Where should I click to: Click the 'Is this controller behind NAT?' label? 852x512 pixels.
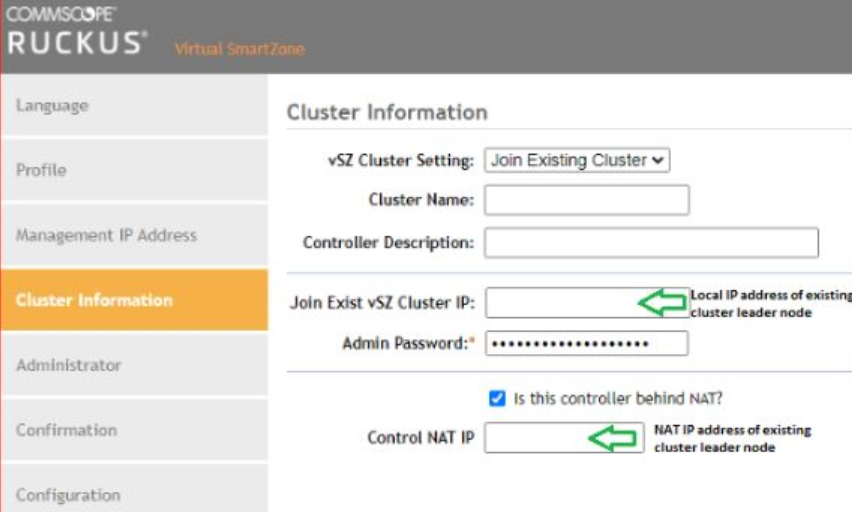[x=618, y=398]
